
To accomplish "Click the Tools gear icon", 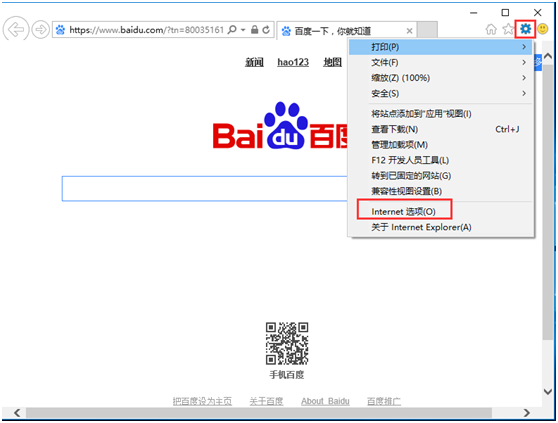I will point(525,29).
